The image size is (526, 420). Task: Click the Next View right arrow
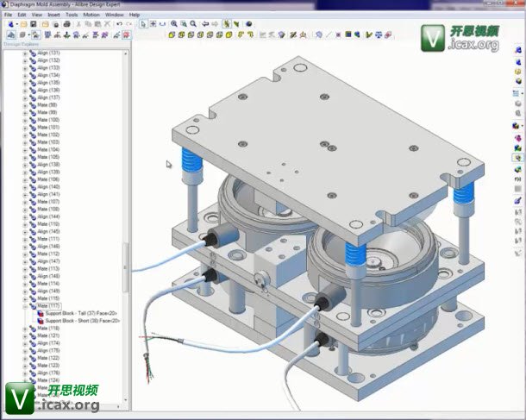(x=215, y=24)
